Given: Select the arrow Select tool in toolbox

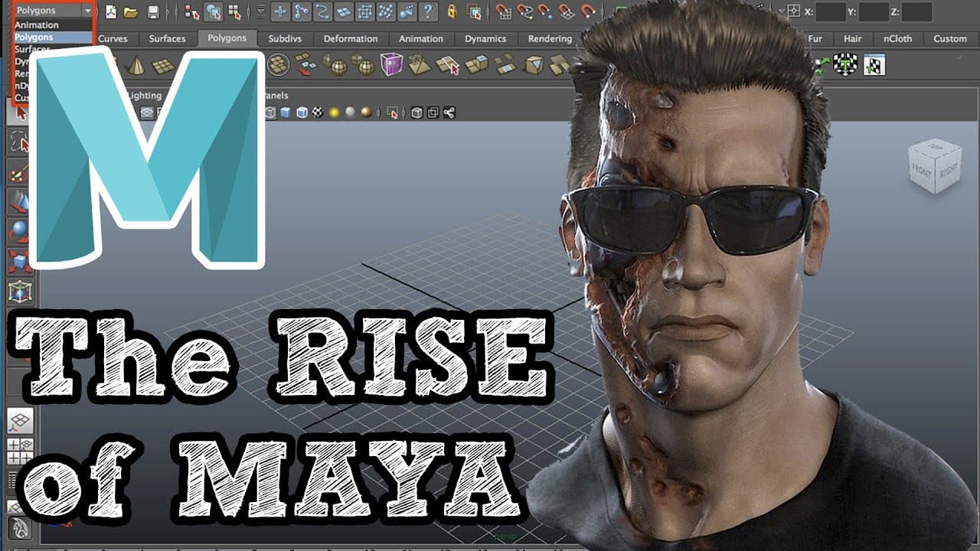Looking at the screenshot, I should [20, 113].
